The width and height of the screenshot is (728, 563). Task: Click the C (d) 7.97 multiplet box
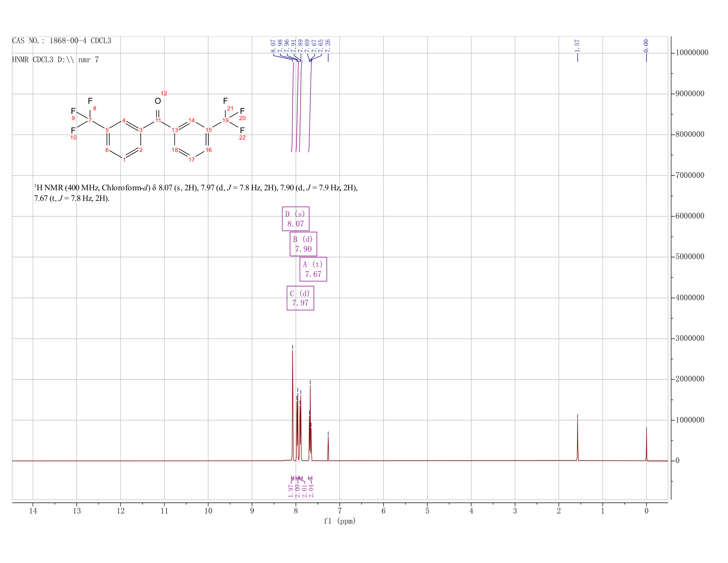[300, 298]
